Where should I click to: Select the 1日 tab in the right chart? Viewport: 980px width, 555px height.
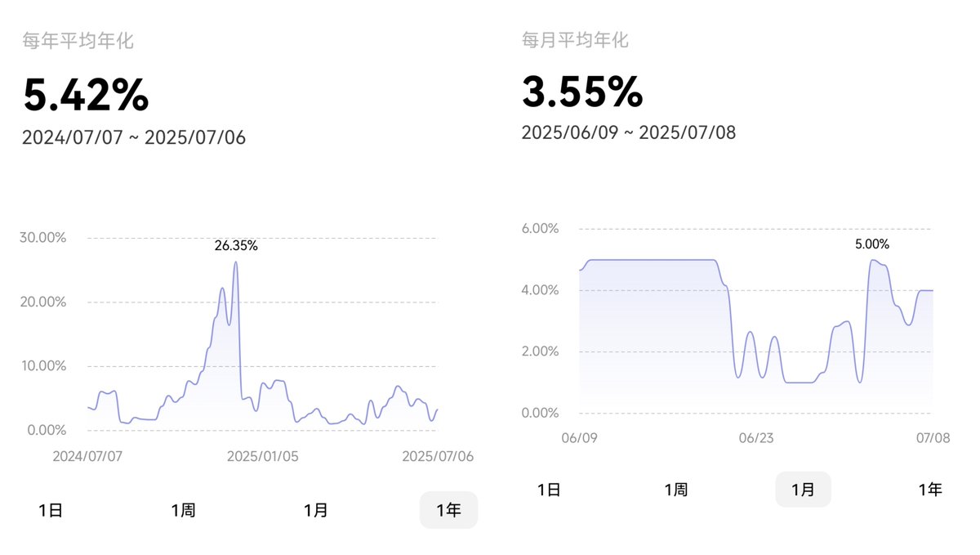coord(549,490)
